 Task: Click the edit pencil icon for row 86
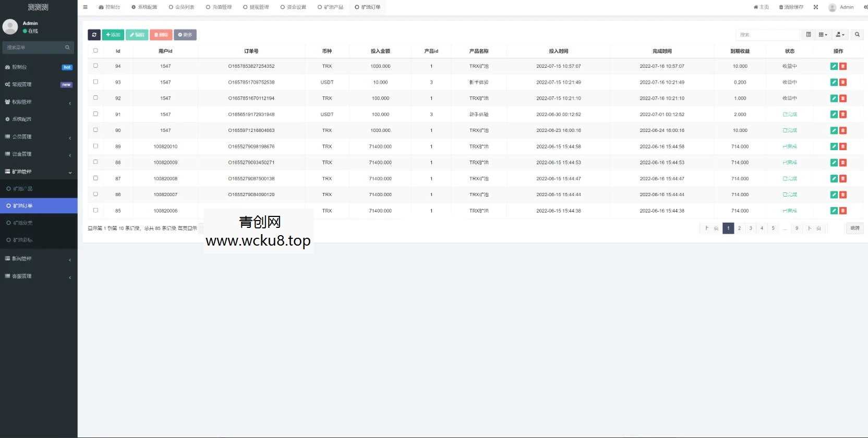pos(834,194)
